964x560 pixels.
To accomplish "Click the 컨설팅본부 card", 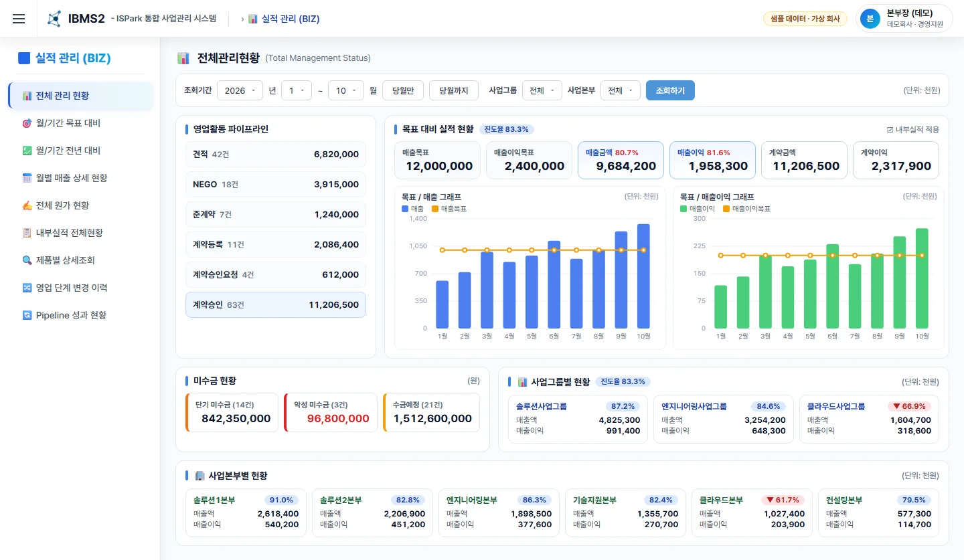I will click(x=878, y=512).
